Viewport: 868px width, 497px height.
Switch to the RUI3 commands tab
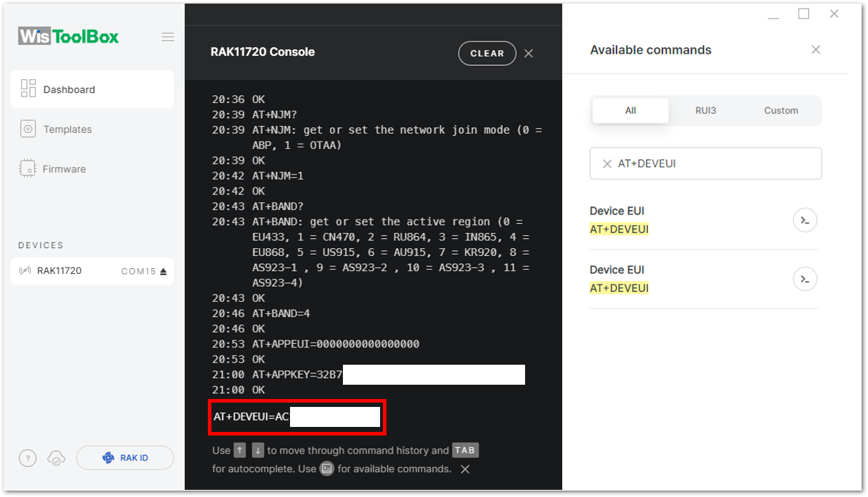[706, 111]
